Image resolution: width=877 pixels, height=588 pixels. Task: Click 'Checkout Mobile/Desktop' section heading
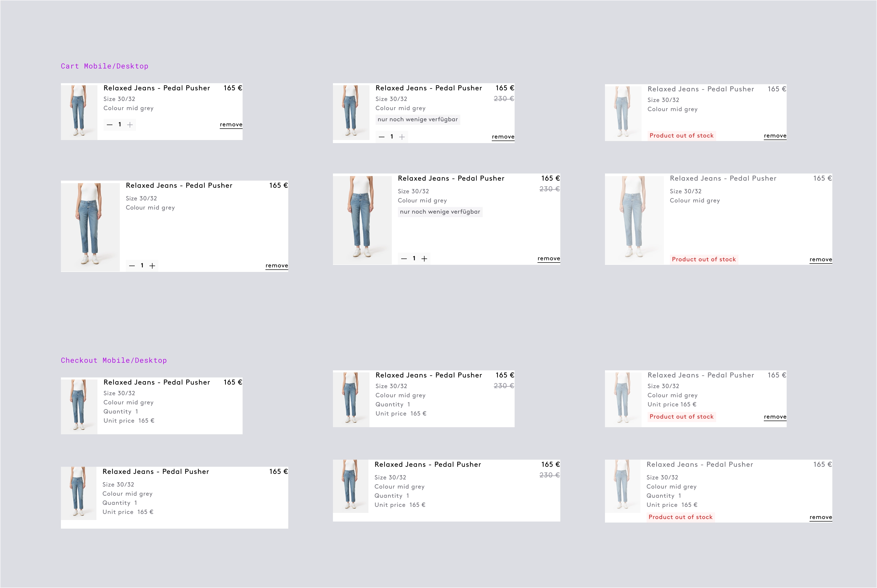pyautogui.click(x=114, y=360)
